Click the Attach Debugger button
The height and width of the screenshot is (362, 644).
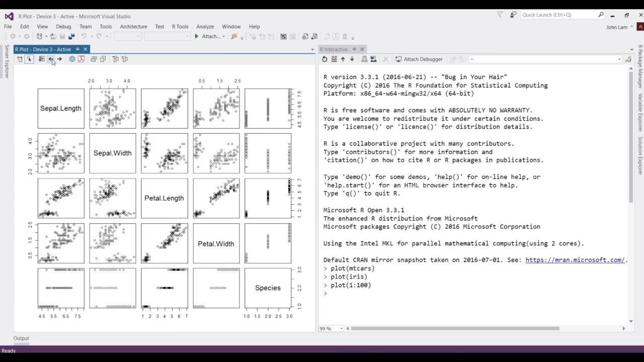pyautogui.click(x=419, y=59)
